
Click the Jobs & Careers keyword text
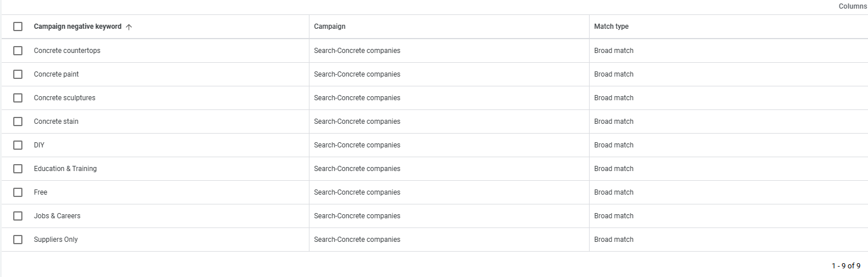(x=57, y=216)
